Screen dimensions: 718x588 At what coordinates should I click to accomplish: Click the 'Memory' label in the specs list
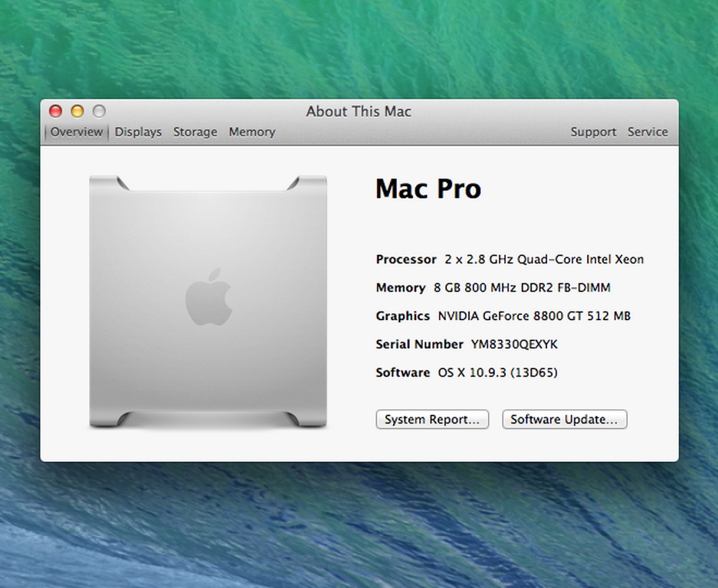(401, 288)
